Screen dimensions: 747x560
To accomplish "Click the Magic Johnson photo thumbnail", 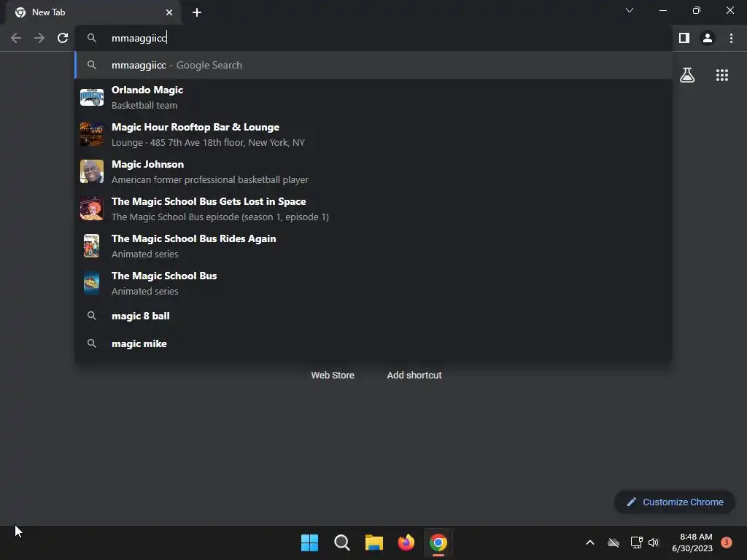I will 91,171.
